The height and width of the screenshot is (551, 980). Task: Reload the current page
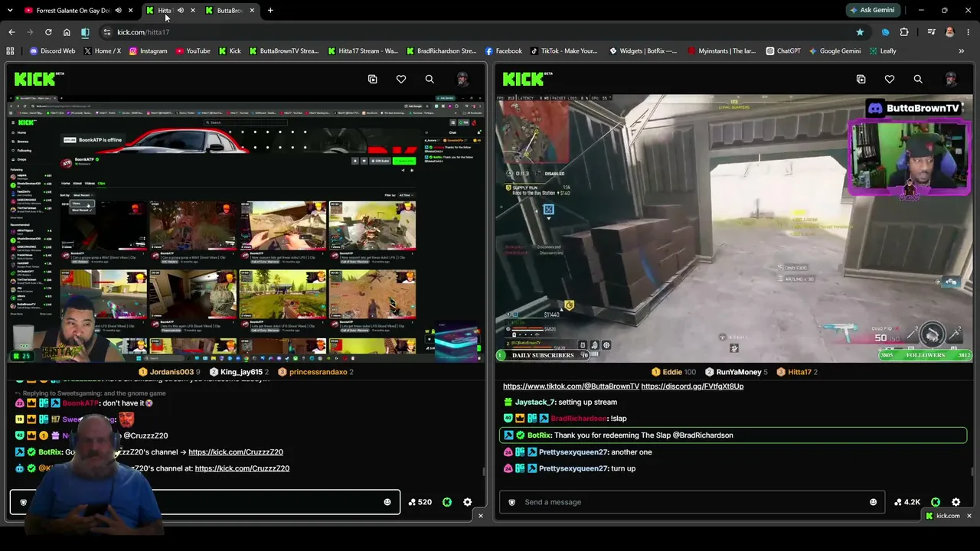(48, 32)
